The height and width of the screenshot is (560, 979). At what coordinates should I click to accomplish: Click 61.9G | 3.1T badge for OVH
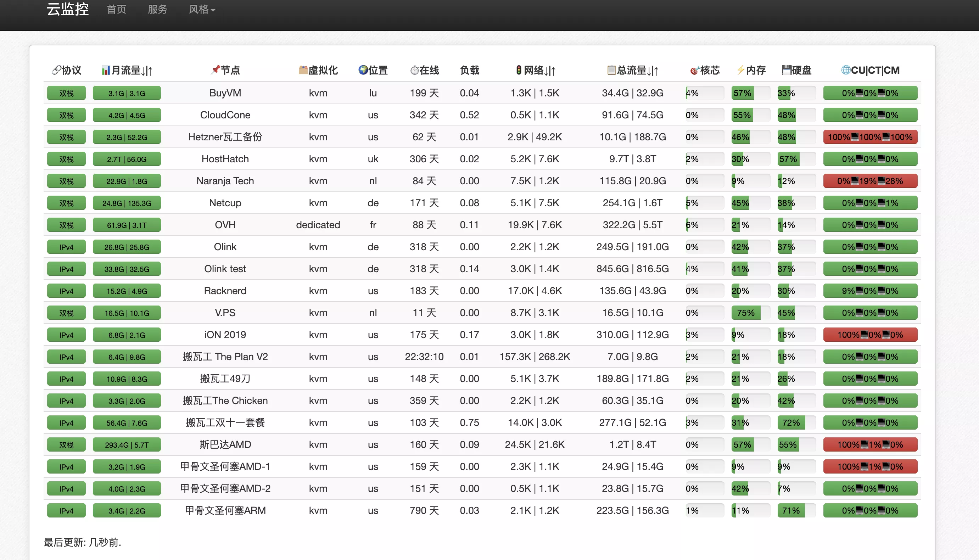127,225
